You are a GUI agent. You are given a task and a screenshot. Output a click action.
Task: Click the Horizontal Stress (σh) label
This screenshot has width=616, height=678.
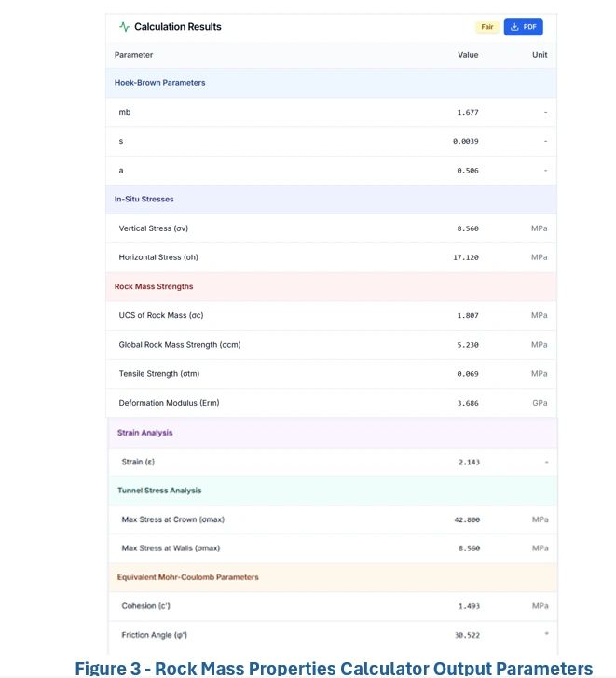click(x=158, y=257)
